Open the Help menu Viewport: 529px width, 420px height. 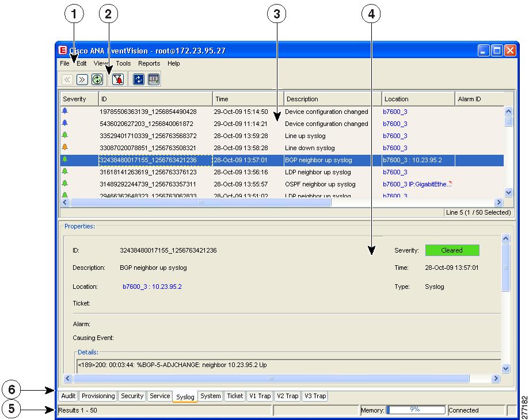pos(173,63)
